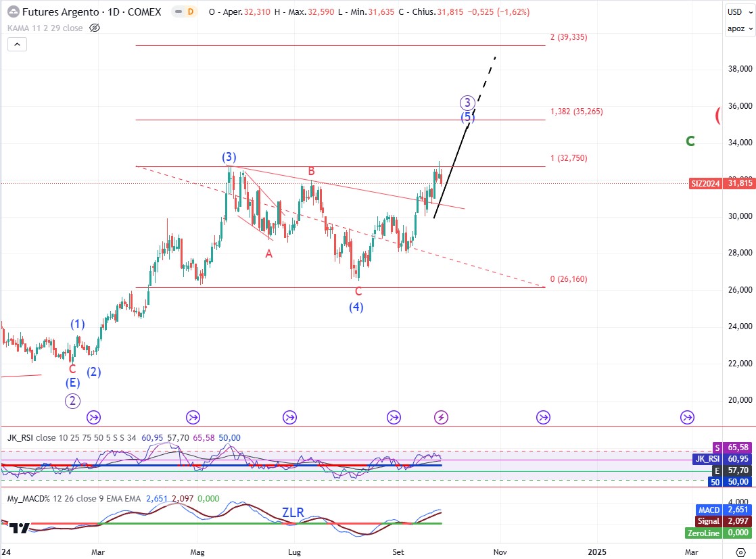Click the −0,525 (−1,62%) change value
This screenshot has width=756, height=559.
pyautogui.click(x=498, y=12)
